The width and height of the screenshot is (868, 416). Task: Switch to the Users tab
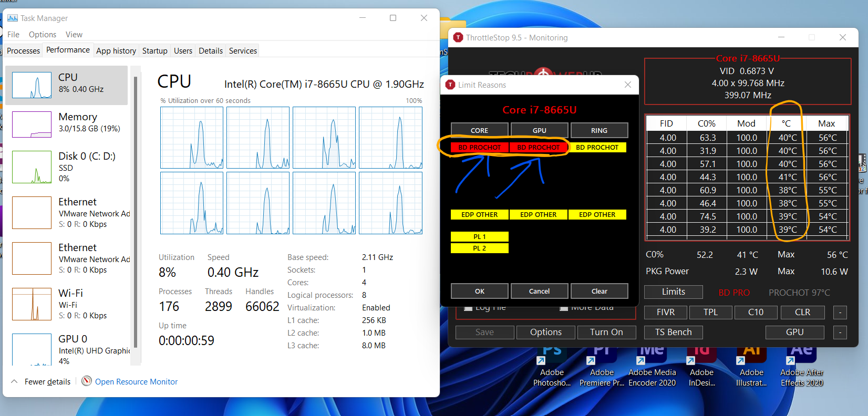[x=183, y=50]
